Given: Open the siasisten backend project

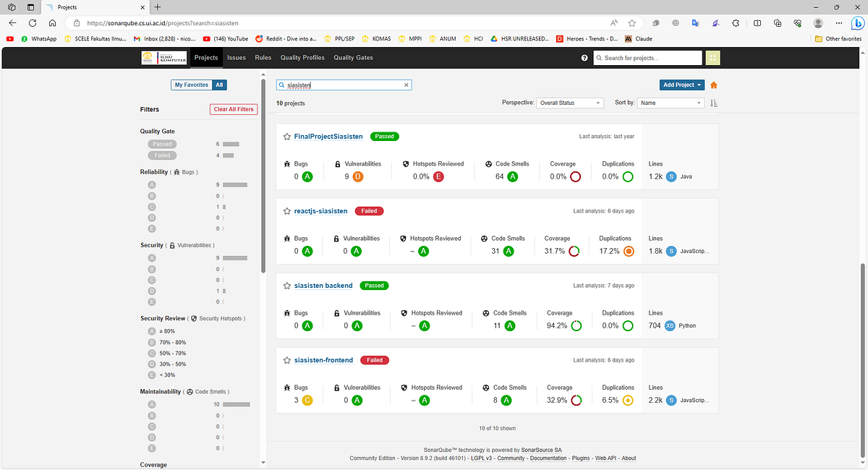Looking at the screenshot, I should point(323,285).
